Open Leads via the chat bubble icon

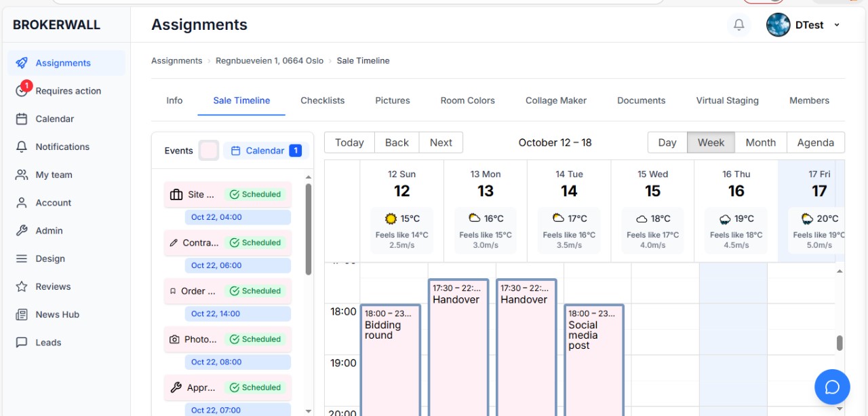(21, 342)
